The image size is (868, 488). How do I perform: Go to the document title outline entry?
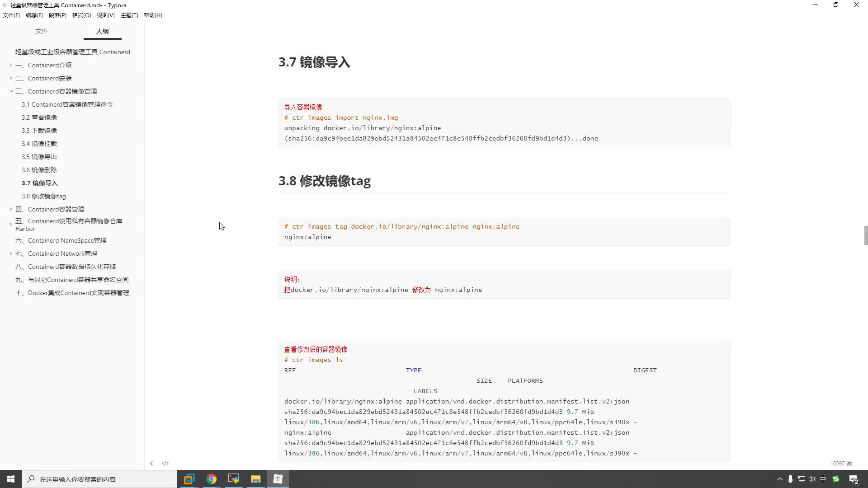73,52
